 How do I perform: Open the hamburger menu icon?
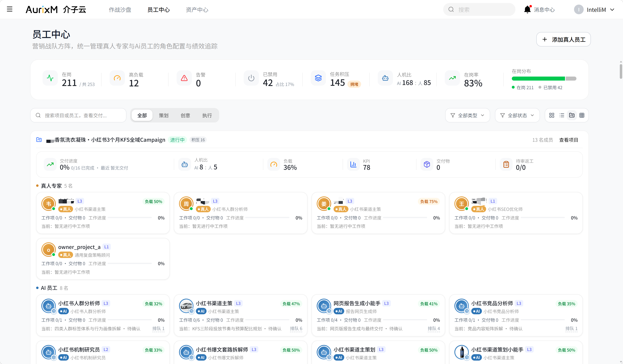(10, 9)
